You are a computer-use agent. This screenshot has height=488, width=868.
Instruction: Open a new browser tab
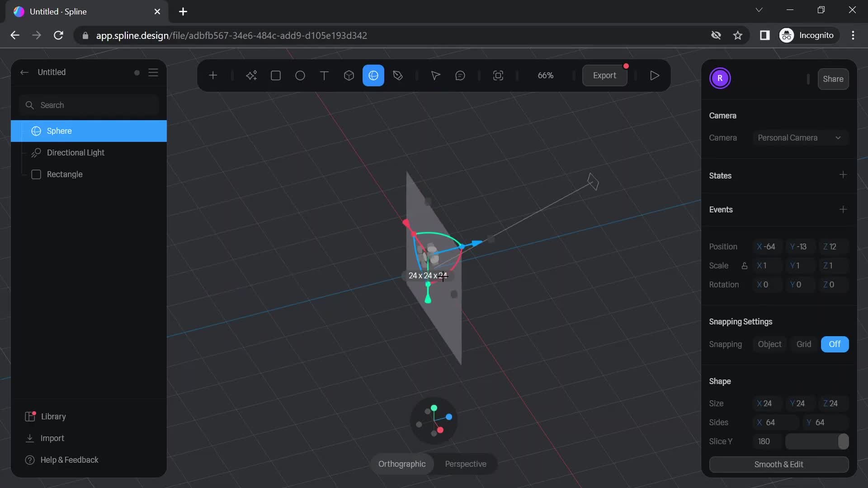coord(183,12)
